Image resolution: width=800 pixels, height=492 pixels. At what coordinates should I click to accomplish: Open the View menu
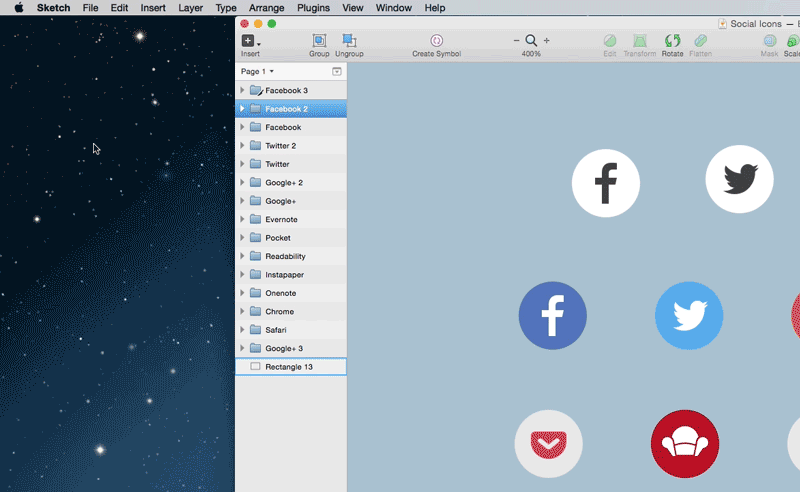[353, 8]
